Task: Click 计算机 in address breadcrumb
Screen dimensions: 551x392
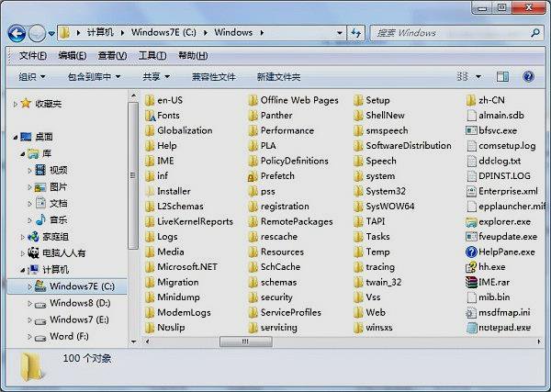Action: (100, 33)
